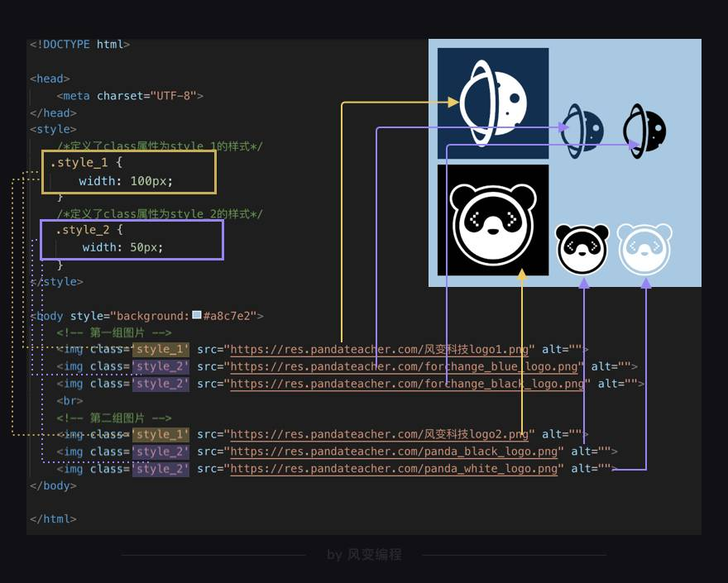Click the small white panda logo
728x583 pixels.
click(644, 249)
